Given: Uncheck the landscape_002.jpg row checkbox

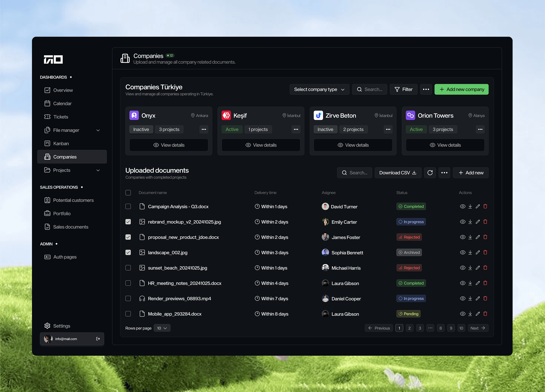Looking at the screenshot, I should [128, 252].
